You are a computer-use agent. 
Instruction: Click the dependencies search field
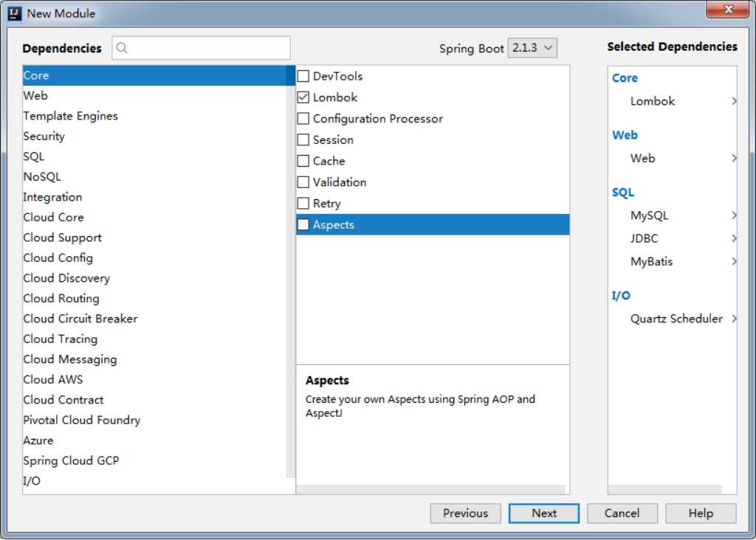click(x=201, y=48)
